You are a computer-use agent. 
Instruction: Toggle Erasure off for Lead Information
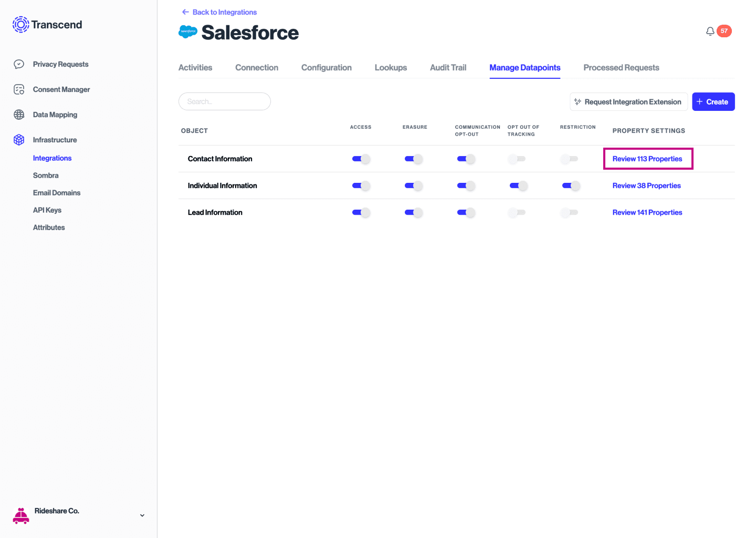tap(414, 212)
